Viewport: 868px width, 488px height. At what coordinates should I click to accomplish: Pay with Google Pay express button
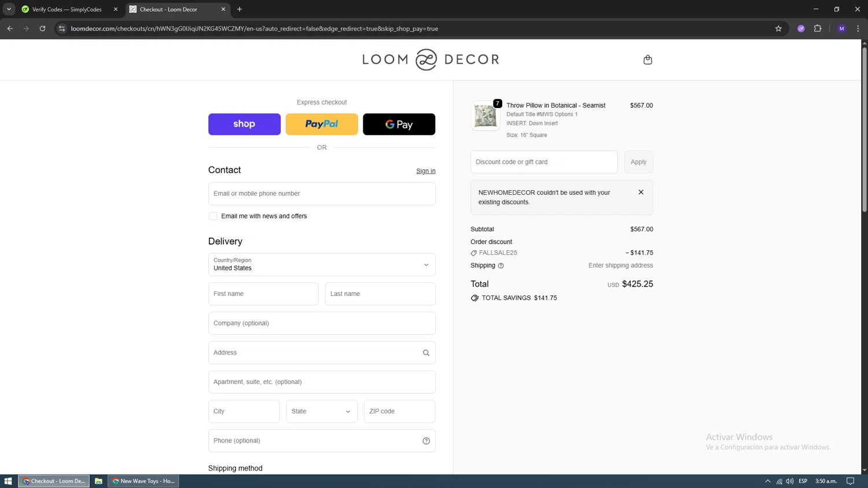coord(399,124)
